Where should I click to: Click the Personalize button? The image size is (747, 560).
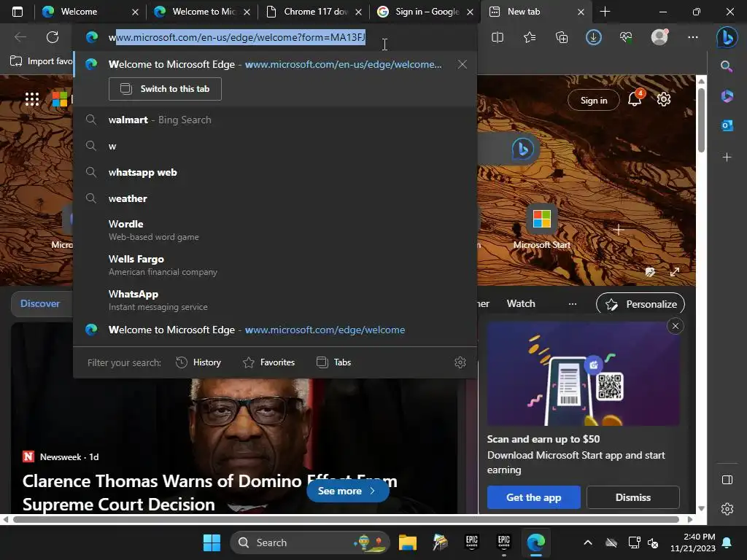pyautogui.click(x=640, y=304)
